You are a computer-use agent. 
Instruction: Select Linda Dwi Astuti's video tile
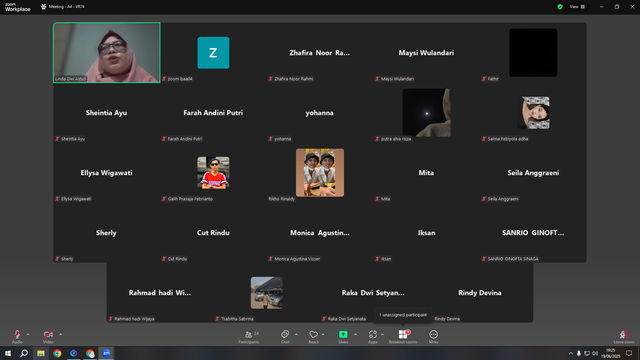(107, 53)
